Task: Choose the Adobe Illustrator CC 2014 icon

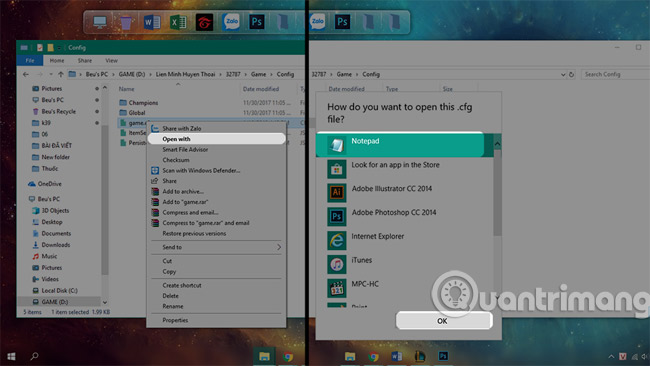Action: click(x=337, y=192)
